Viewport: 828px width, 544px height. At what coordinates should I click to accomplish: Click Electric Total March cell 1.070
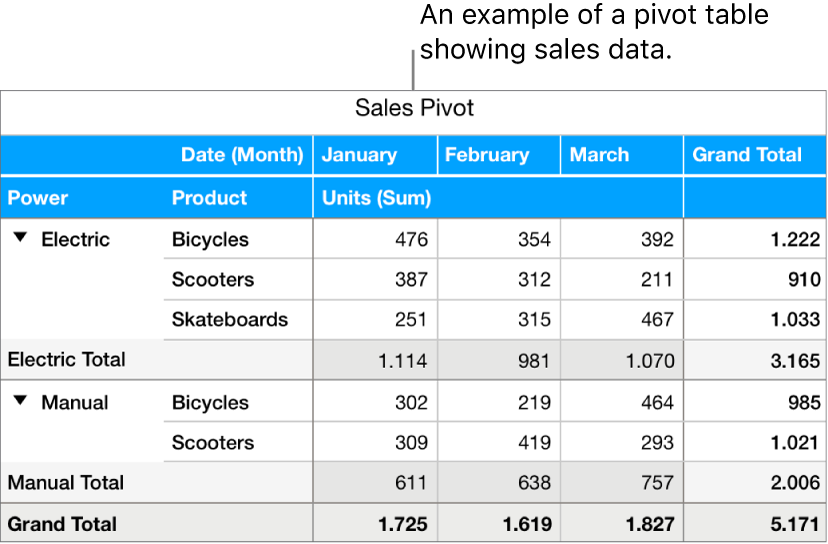[649, 360]
